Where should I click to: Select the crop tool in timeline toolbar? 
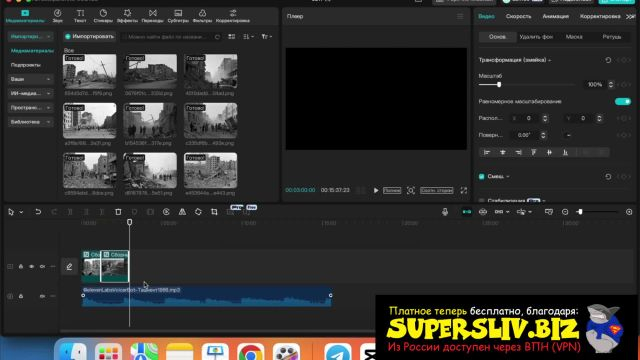(x=214, y=212)
